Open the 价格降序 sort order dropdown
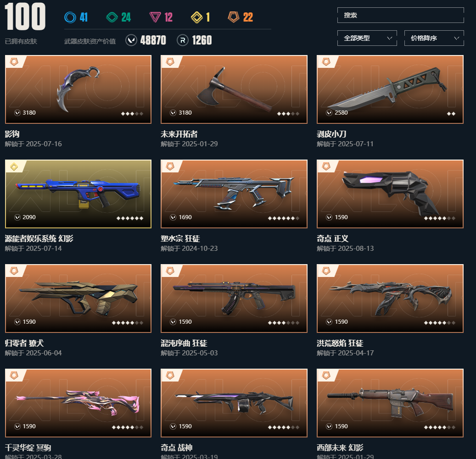476x459 pixels. (x=434, y=38)
